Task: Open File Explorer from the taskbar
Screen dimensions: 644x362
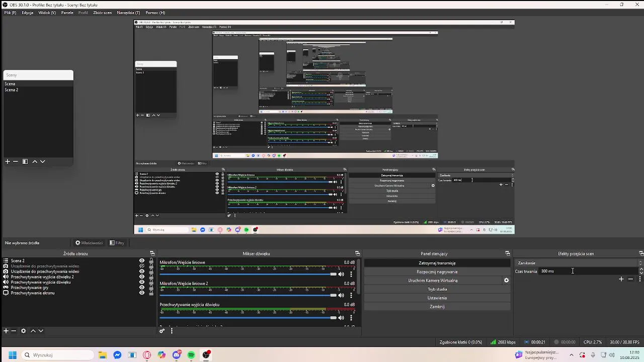Action: point(102,355)
